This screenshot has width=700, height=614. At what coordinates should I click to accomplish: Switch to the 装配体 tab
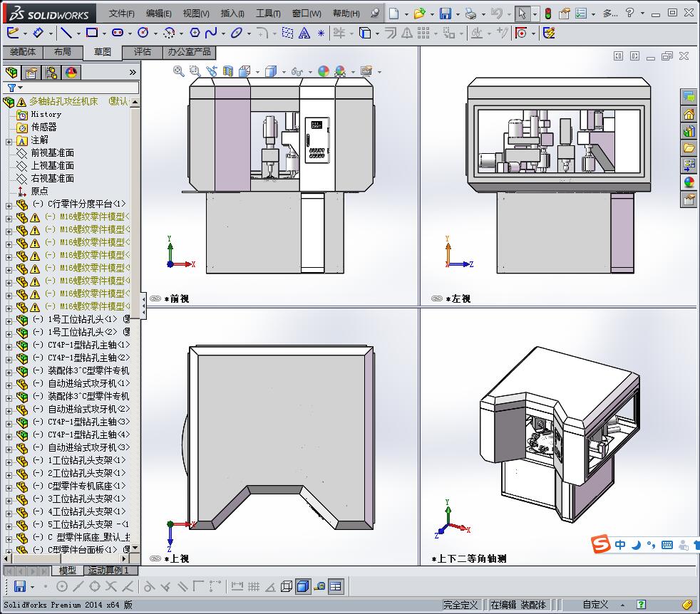tap(23, 52)
